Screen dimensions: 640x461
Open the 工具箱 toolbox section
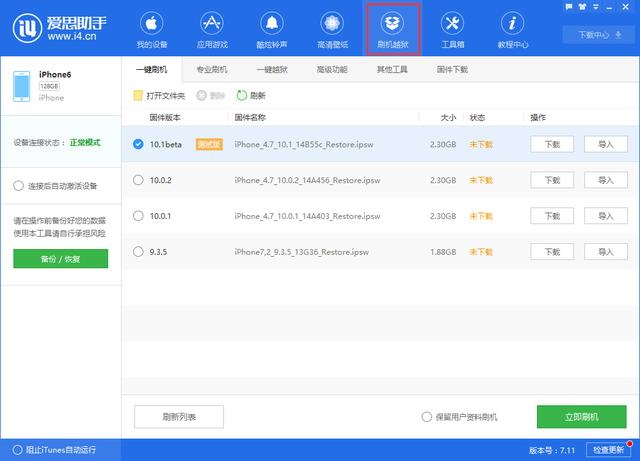(x=453, y=30)
